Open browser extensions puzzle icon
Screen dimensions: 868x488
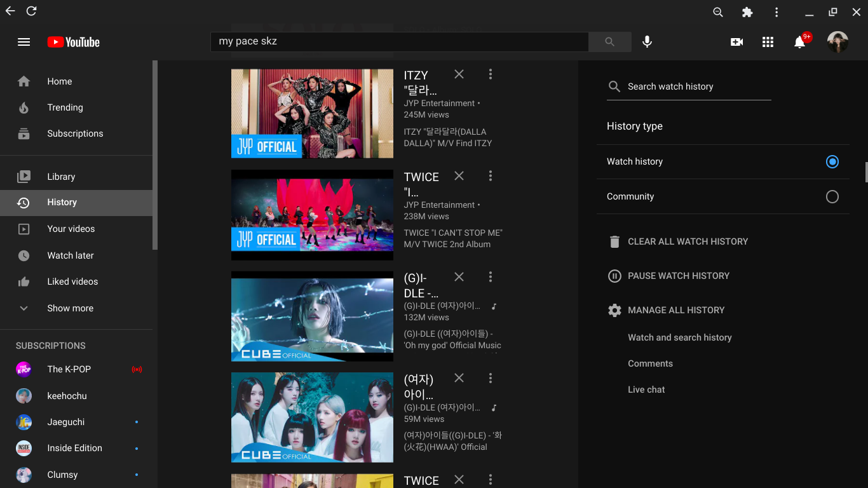pyautogui.click(x=747, y=12)
